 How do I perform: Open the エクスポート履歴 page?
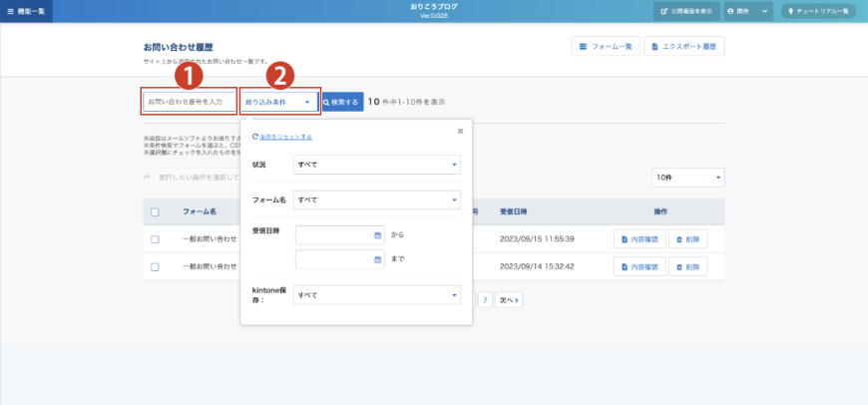coord(684,47)
